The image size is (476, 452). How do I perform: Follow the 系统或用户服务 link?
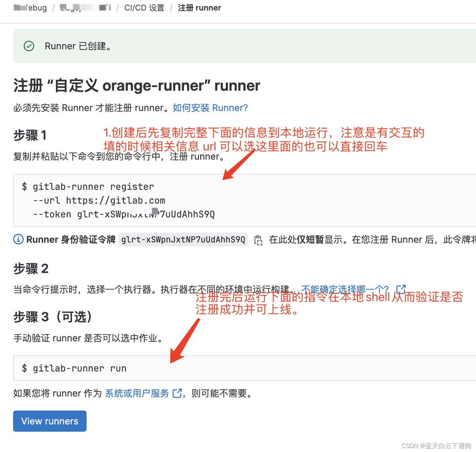point(137,393)
